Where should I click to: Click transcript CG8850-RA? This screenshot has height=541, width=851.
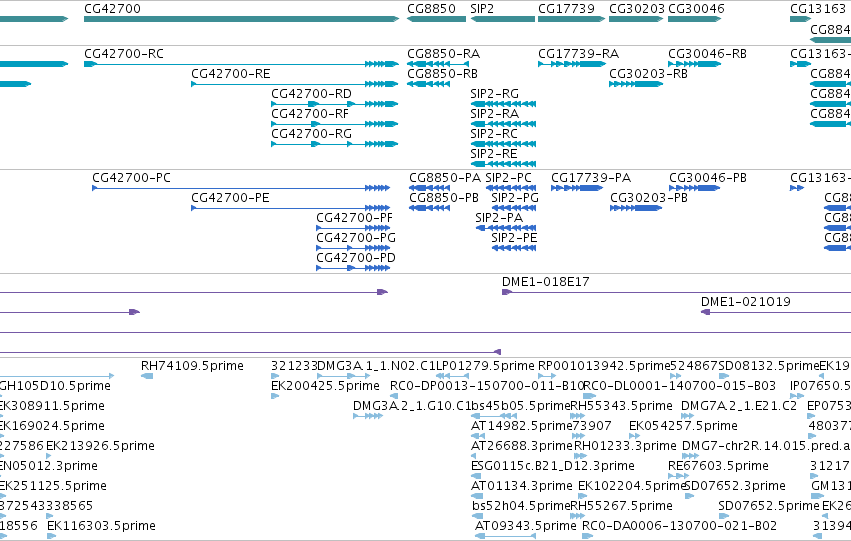pos(437,64)
